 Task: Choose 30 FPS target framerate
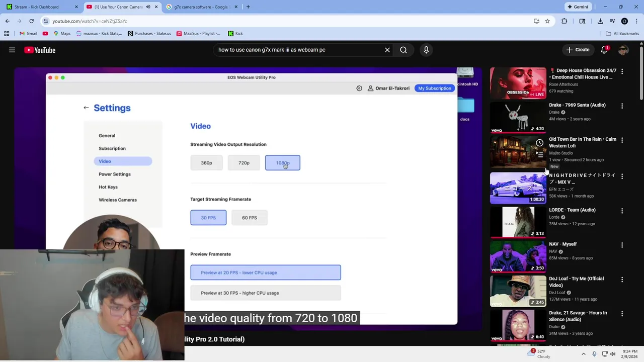(x=208, y=218)
